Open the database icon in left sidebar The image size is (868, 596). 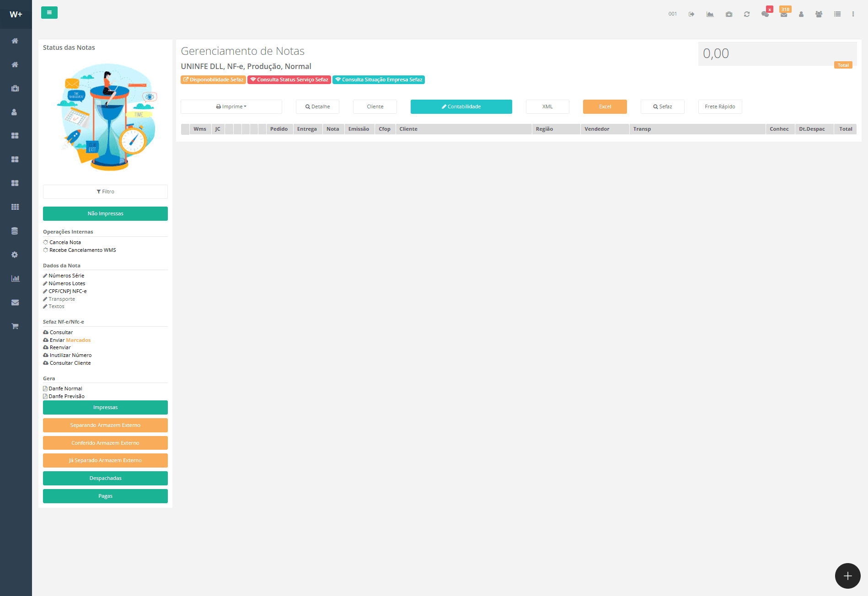(15, 231)
